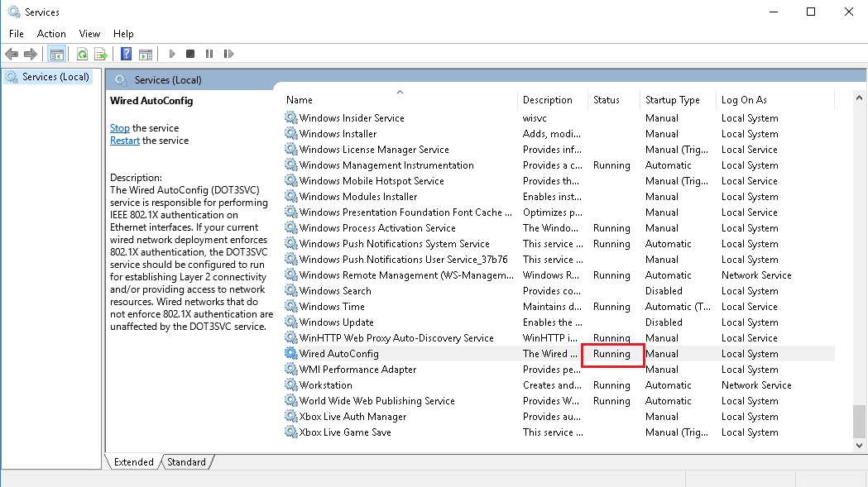Open the File menu

16,34
